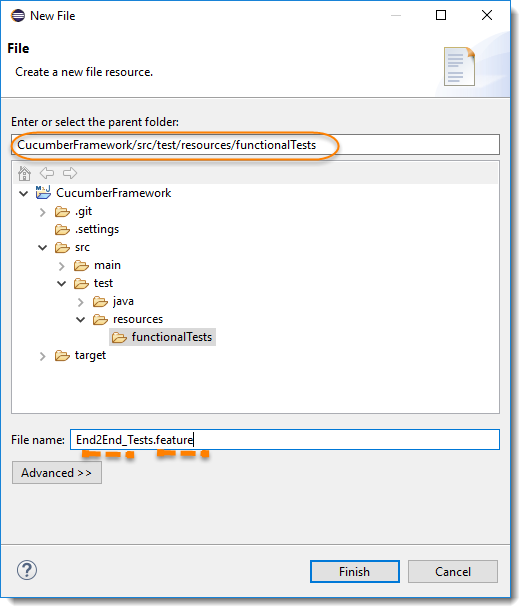Collapse the CucumberFramework project node

coord(23,194)
